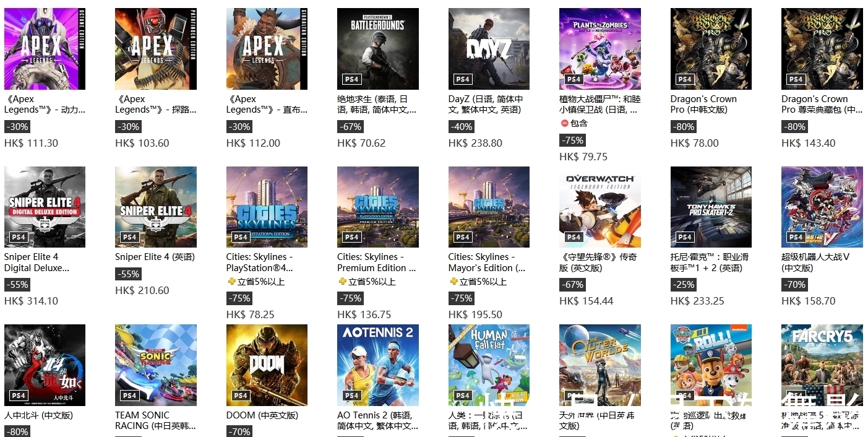This screenshot has width=868, height=437.
Task: Click the HK$ 238.80 price under DayZ
Action: [x=475, y=143]
